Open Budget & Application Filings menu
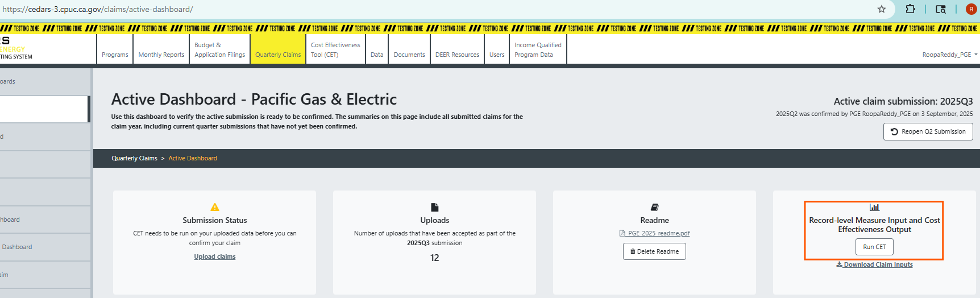 click(219, 49)
